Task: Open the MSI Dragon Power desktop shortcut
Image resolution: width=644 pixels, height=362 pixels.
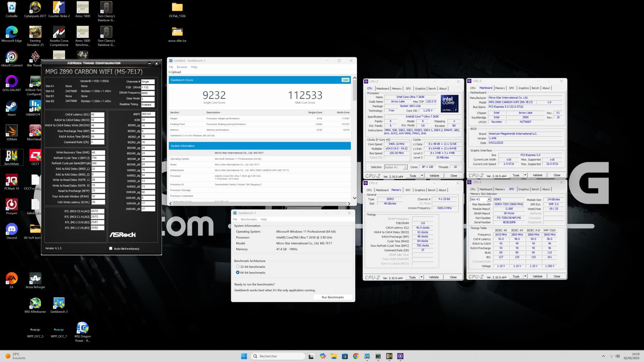Action: pyautogui.click(x=83, y=332)
